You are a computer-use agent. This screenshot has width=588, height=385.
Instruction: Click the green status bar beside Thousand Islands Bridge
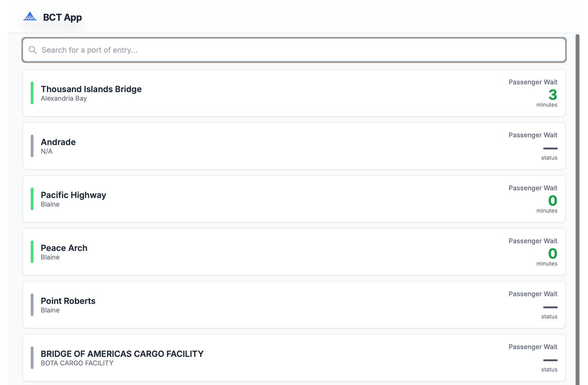(32, 93)
